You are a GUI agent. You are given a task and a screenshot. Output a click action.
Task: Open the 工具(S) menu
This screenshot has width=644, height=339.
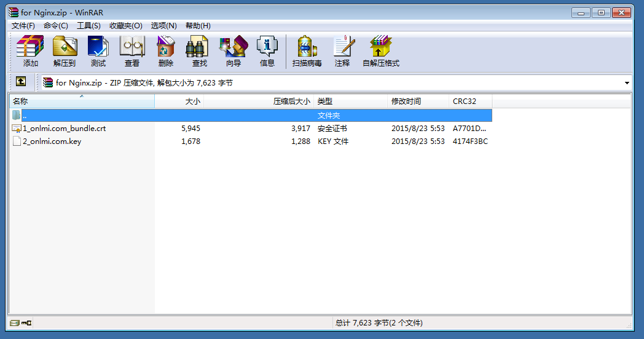point(88,26)
